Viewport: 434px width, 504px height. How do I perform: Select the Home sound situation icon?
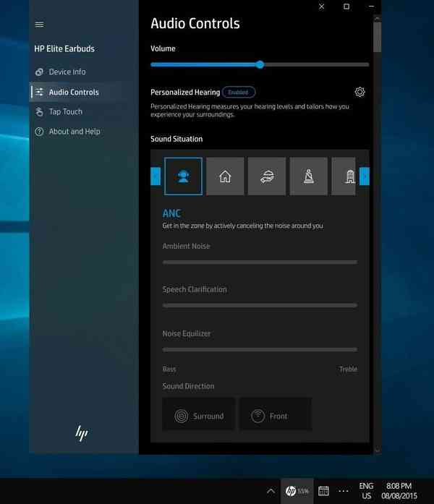225,176
